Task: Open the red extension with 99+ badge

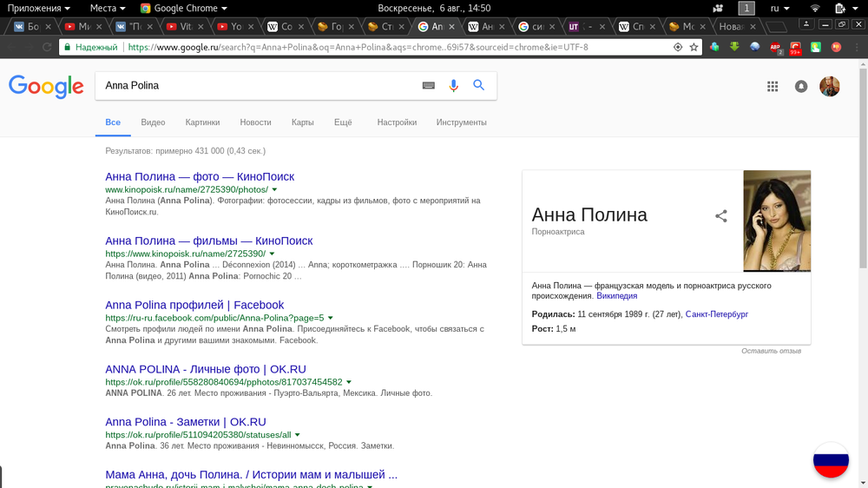Action: (x=795, y=48)
